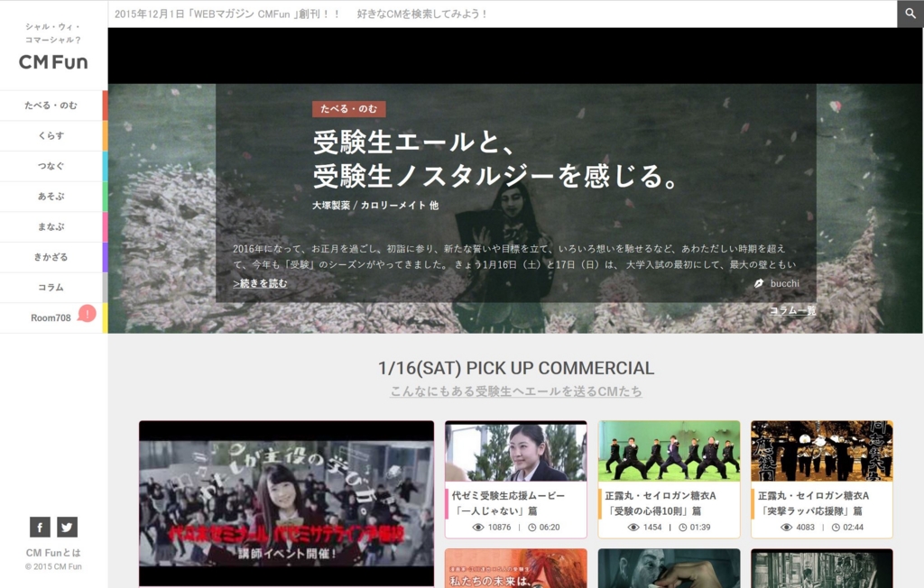924x588 pixels.
Task: Open the くらす menu category
Action: pyautogui.click(x=53, y=135)
